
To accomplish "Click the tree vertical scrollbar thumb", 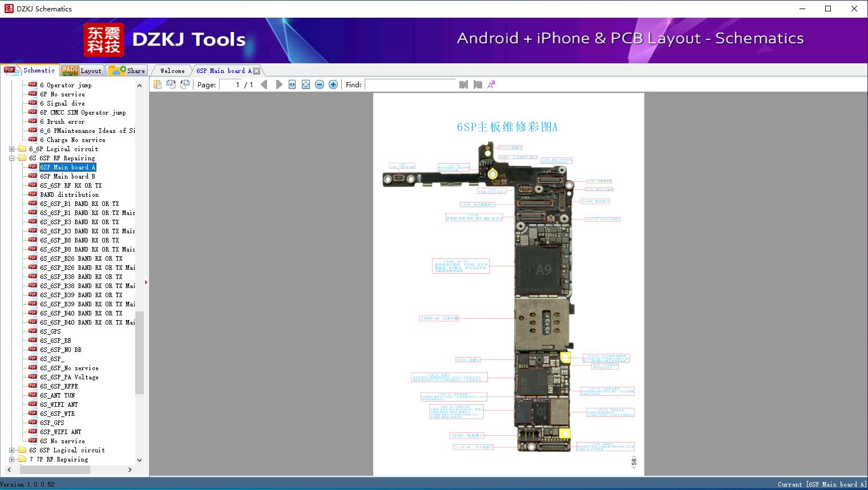I will tap(139, 353).
